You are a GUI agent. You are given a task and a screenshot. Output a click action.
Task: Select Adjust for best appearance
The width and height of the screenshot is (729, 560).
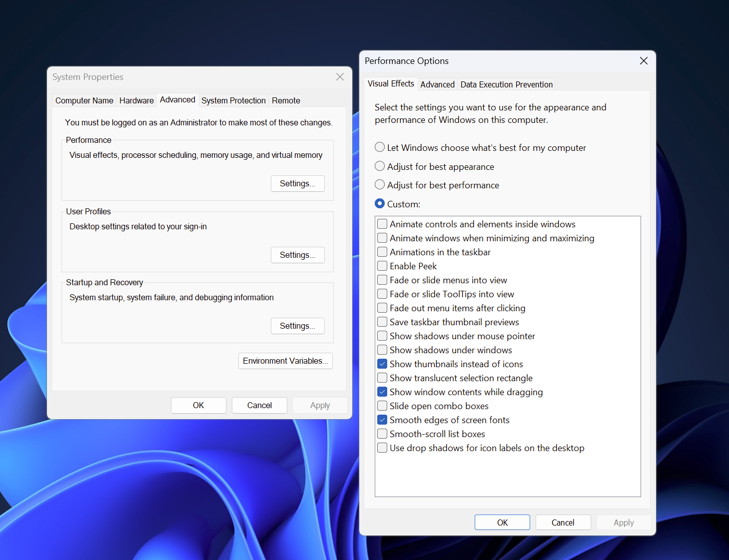(380, 166)
